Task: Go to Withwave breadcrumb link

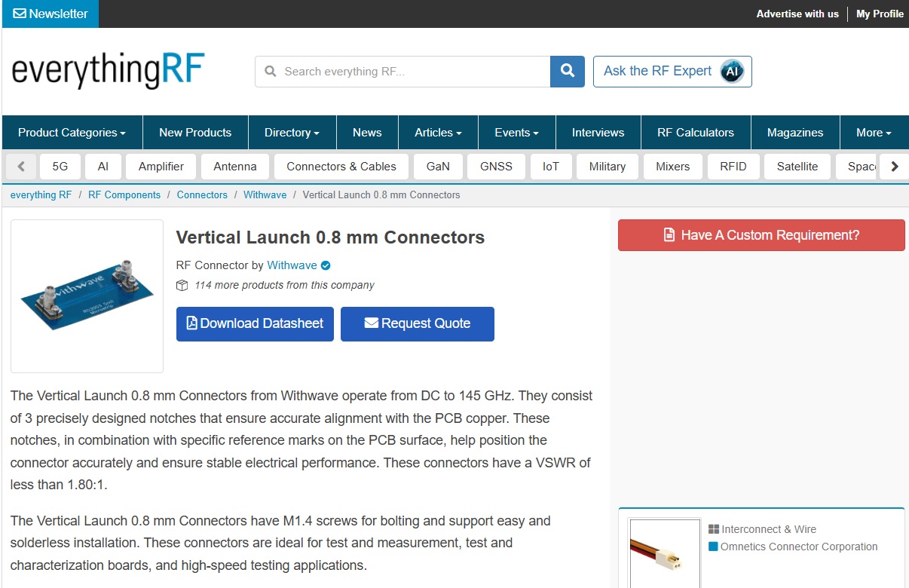Action: point(265,194)
